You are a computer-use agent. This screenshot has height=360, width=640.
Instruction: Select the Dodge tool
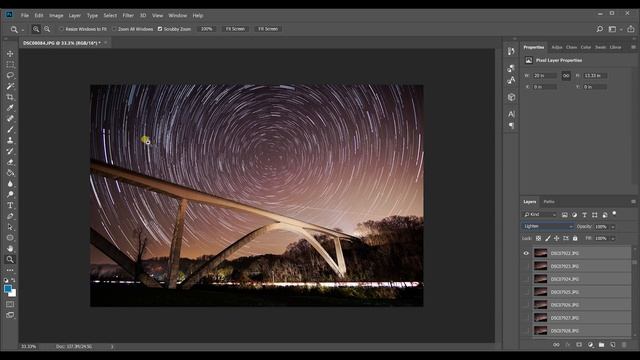point(10,194)
